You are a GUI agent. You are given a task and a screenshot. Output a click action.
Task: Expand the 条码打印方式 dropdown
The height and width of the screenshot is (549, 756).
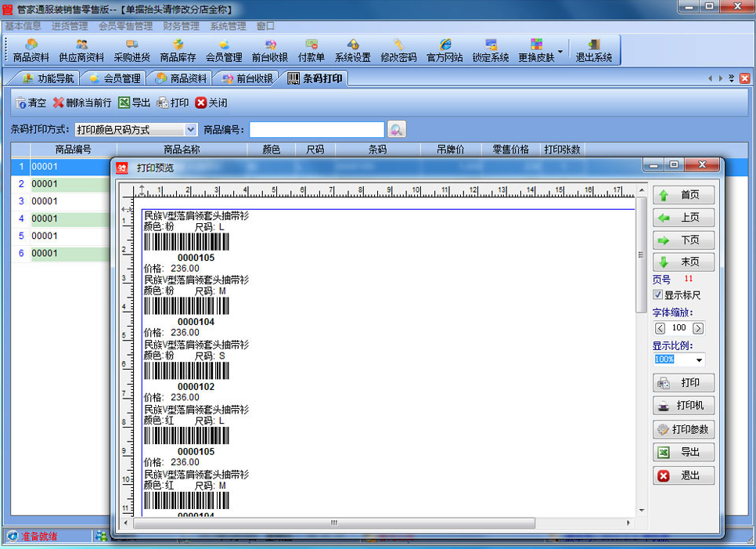click(191, 130)
